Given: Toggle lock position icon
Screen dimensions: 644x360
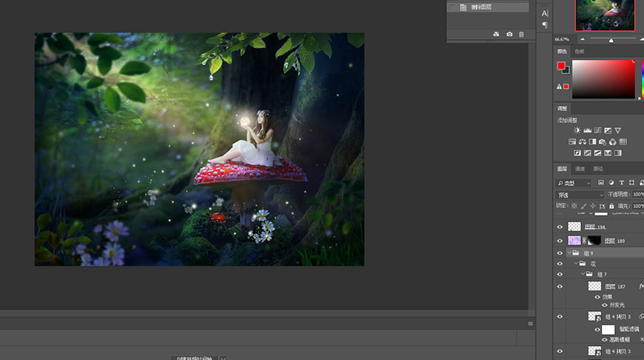Looking at the screenshot, I should pos(593,205).
